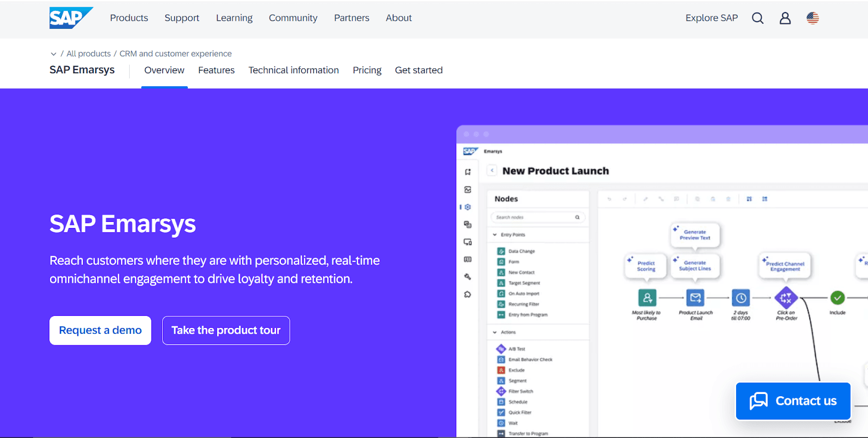Switch to the Features tab
This screenshot has width=868, height=438.
[216, 70]
